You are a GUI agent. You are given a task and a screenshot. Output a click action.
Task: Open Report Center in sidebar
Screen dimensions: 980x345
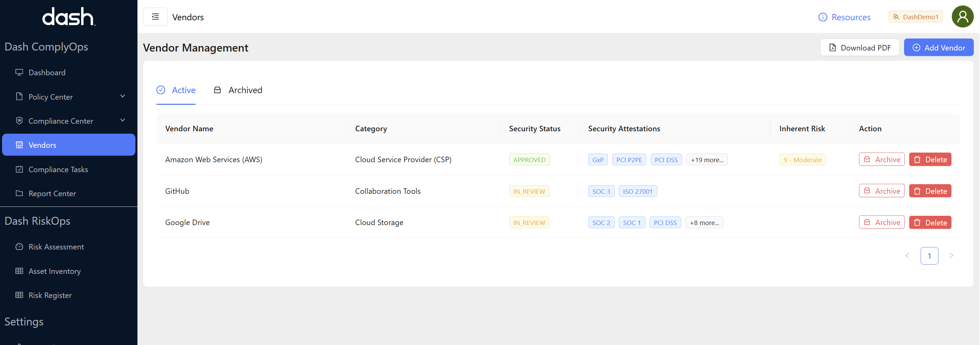tap(52, 193)
